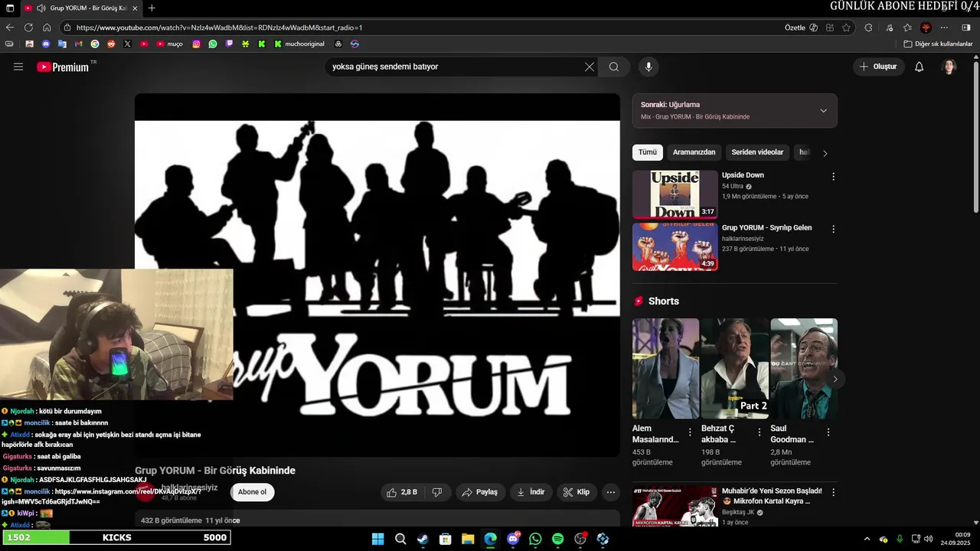The image size is (980, 551).
Task: Open the muço bookmark
Action: (x=170, y=44)
